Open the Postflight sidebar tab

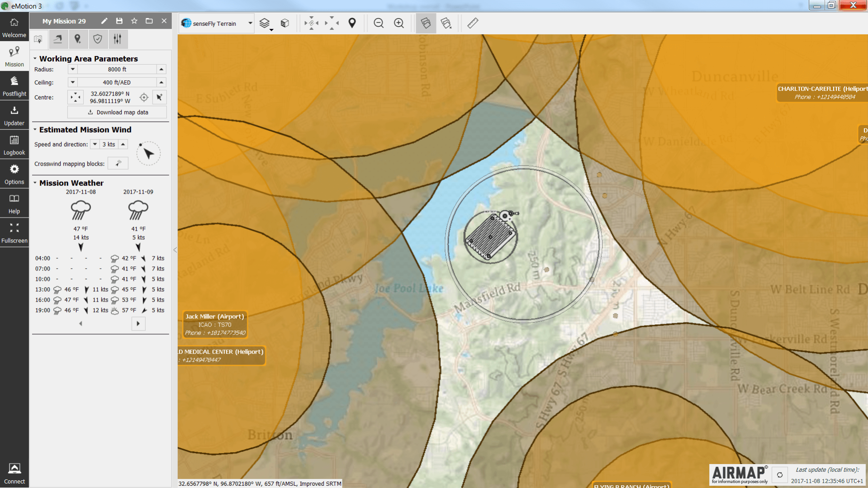(x=14, y=86)
